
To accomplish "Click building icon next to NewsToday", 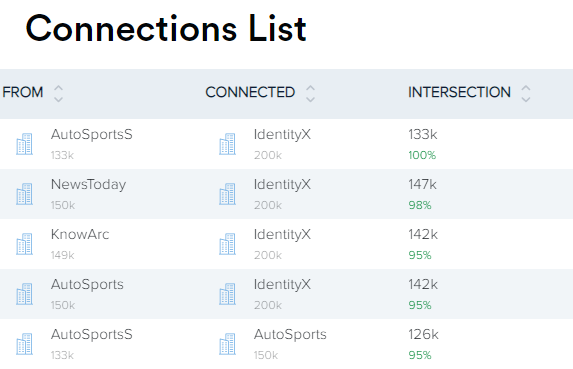I will click(x=24, y=194).
